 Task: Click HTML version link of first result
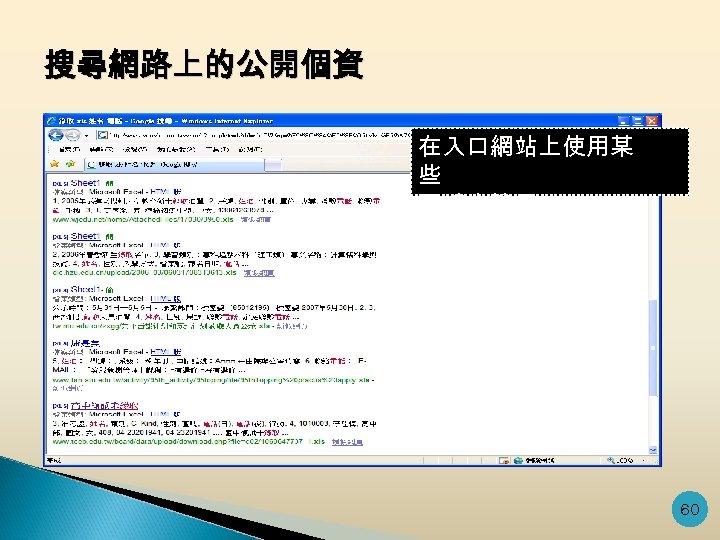click(x=165, y=191)
